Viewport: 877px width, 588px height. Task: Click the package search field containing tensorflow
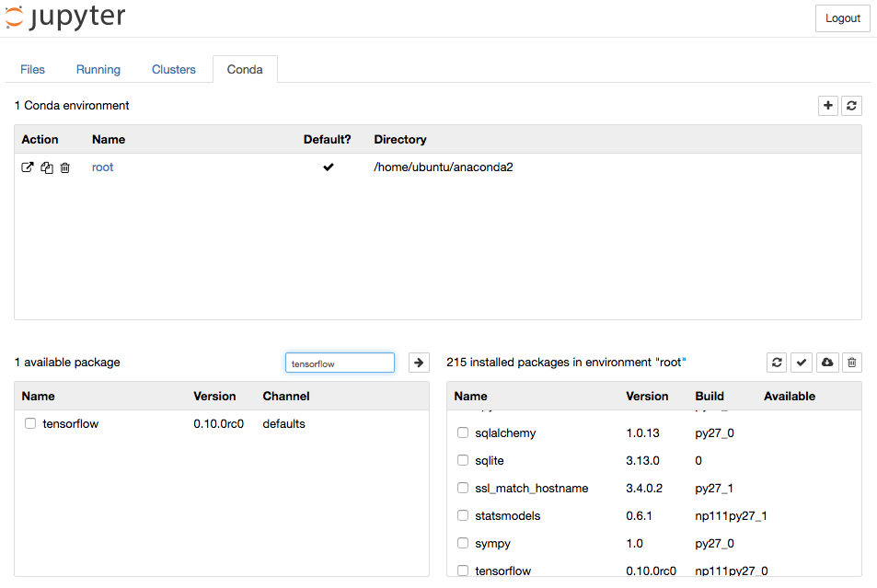(340, 363)
